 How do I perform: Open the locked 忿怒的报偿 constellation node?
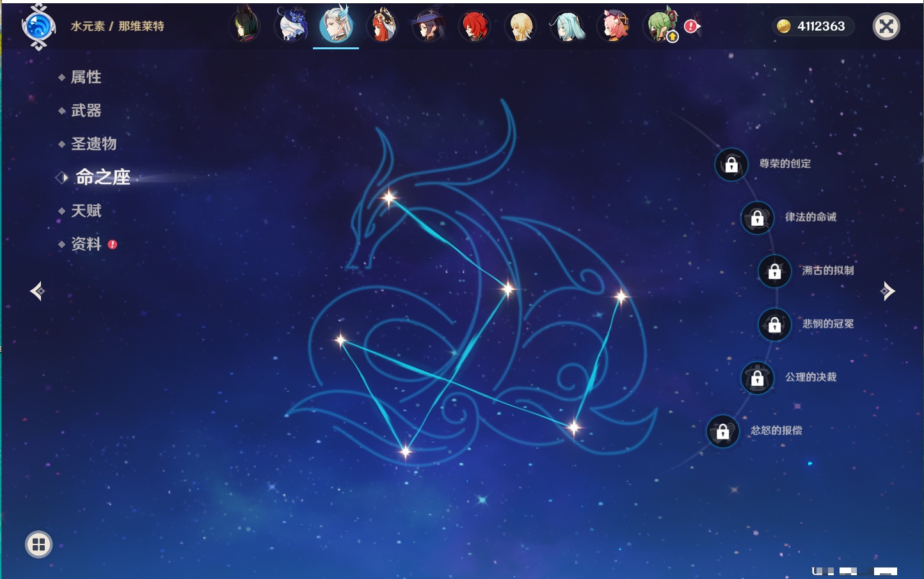723,432
